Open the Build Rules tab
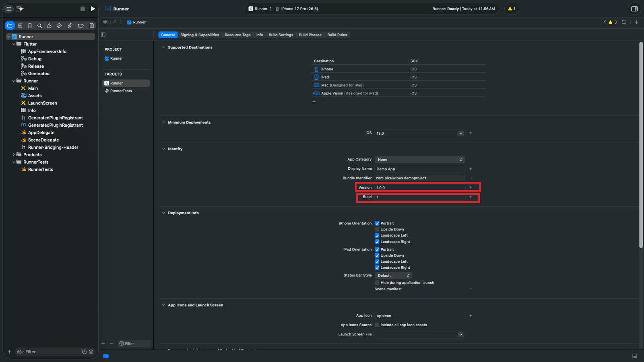Viewport: 644px width, 362px height. [337, 35]
